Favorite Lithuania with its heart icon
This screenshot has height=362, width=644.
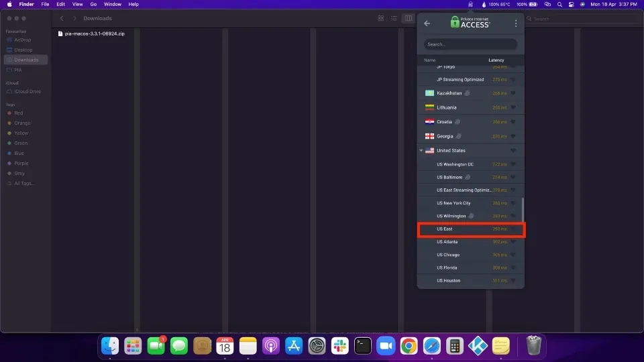coord(513,107)
